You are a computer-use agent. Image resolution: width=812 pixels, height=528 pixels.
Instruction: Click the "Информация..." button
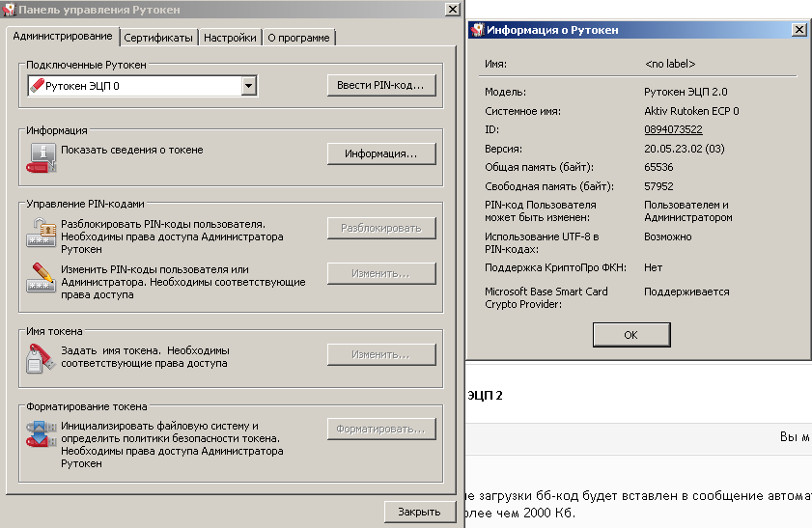[x=380, y=153]
